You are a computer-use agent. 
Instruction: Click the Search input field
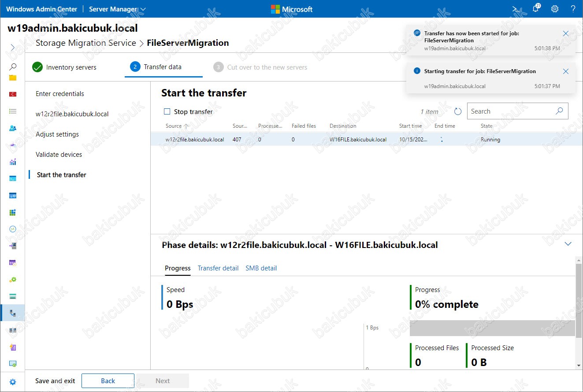[511, 111]
